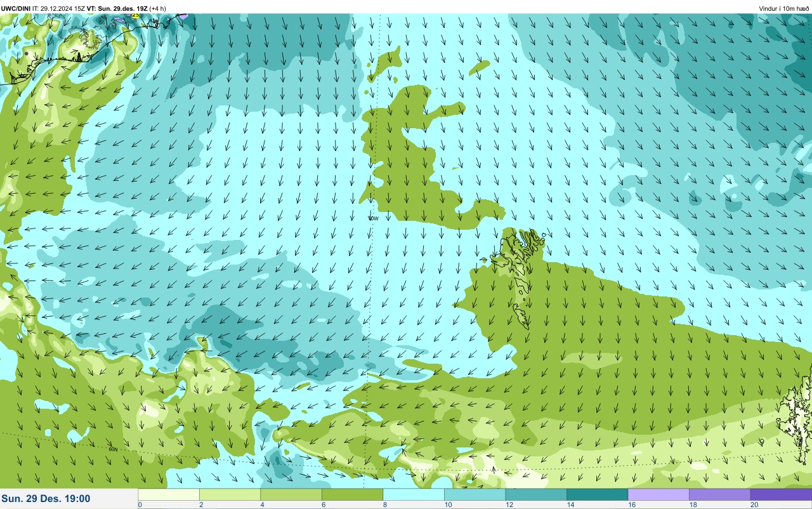Image resolution: width=812 pixels, height=509 pixels.
Task: Click the light cyan 8–10 legend swatch
Action: pos(414,494)
